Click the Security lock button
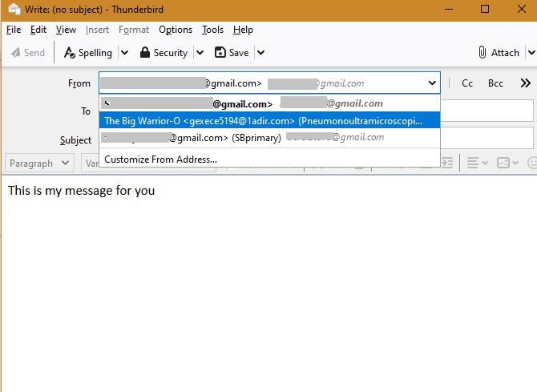The image size is (537, 392). (164, 53)
